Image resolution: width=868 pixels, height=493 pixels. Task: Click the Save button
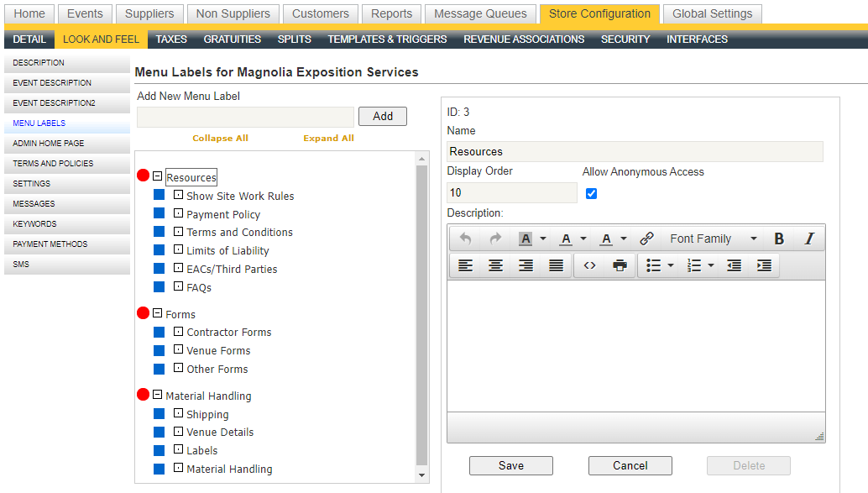point(510,465)
